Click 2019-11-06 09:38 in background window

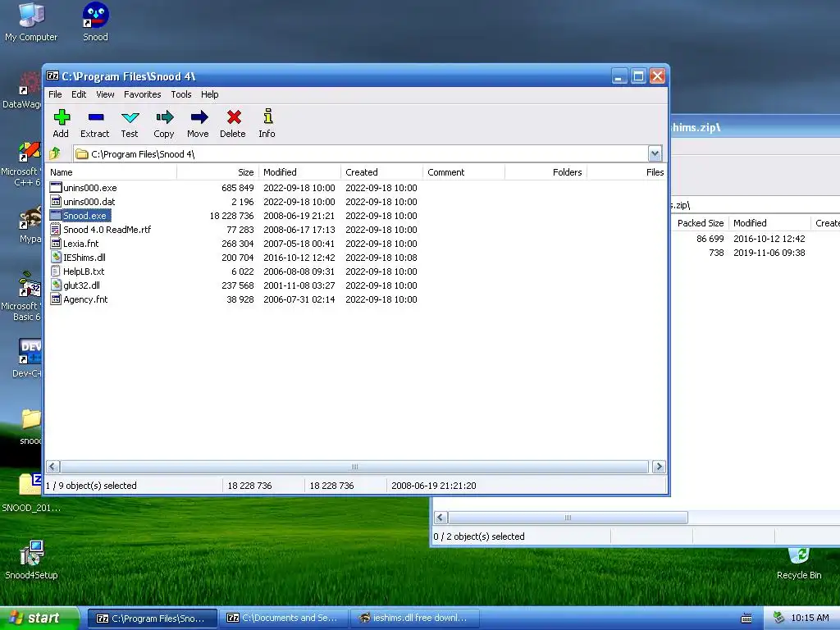pyautogui.click(x=769, y=253)
